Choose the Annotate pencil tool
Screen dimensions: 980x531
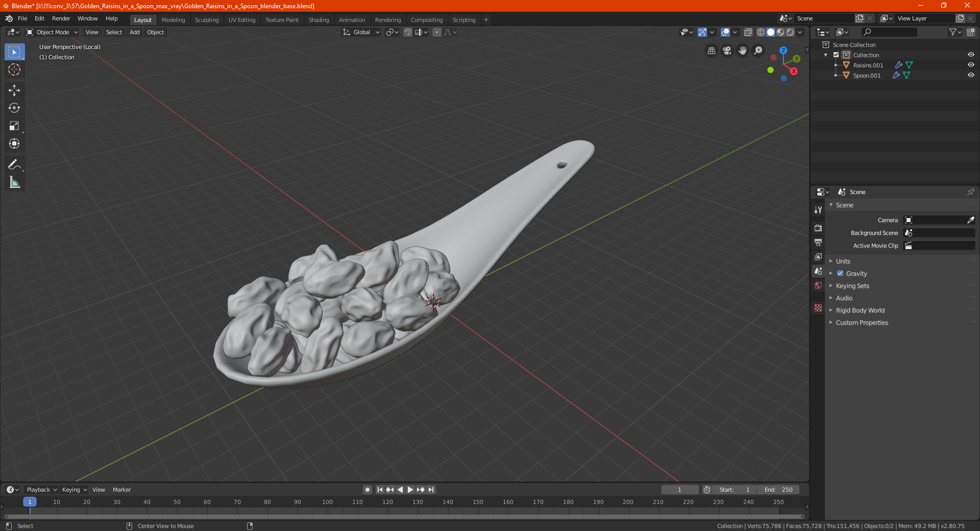pyautogui.click(x=14, y=164)
